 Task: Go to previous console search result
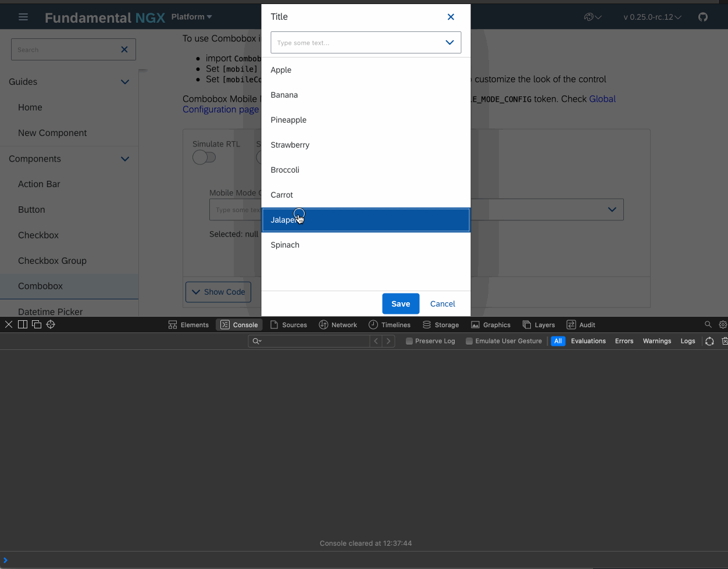coord(376,341)
